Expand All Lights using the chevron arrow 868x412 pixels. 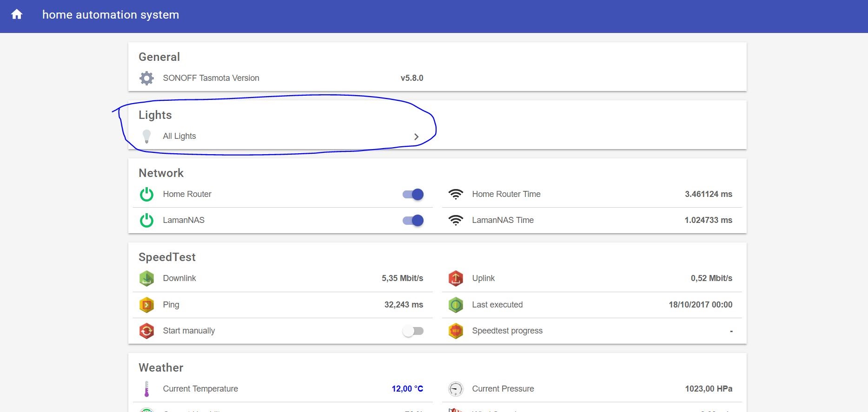[416, 137]
